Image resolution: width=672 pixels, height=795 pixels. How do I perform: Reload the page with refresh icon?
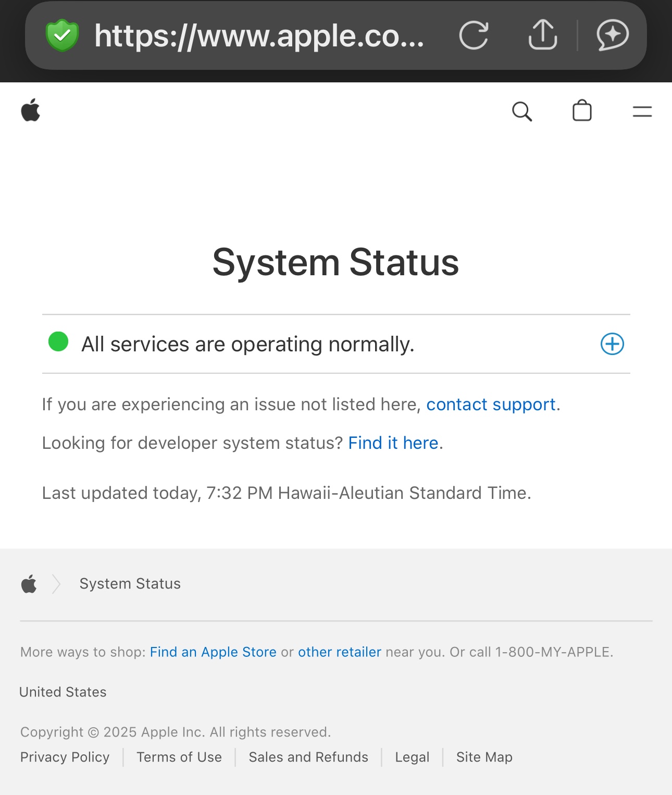pos(474,35)
